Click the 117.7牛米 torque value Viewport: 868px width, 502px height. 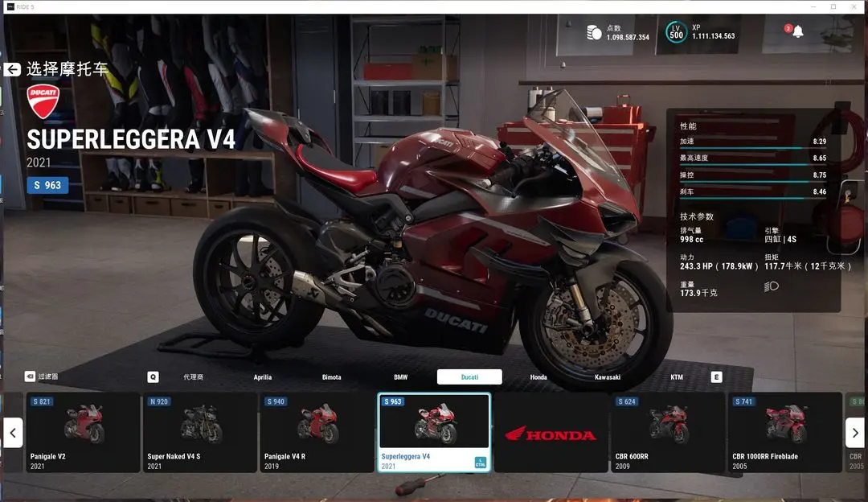click(x=808, y=266)
